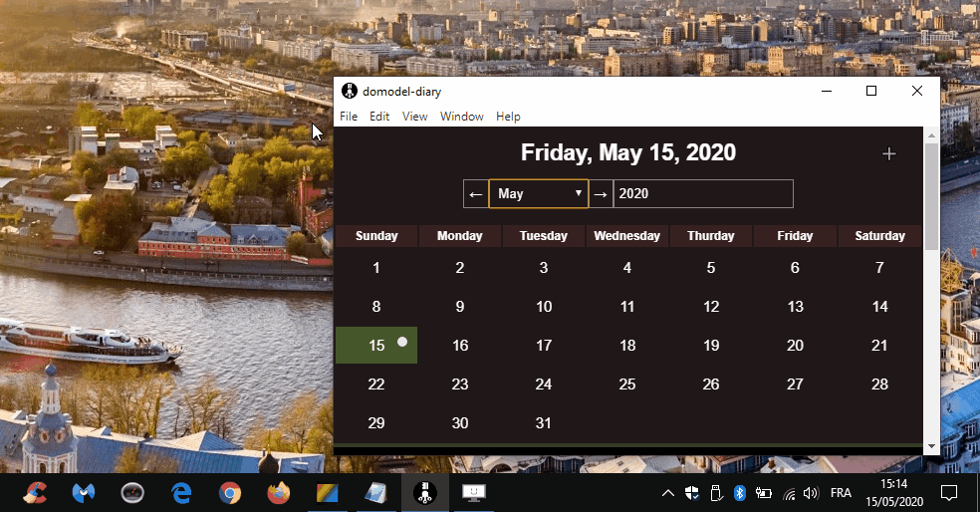
Task: Open the Help menu
Action: coord(508,117)
